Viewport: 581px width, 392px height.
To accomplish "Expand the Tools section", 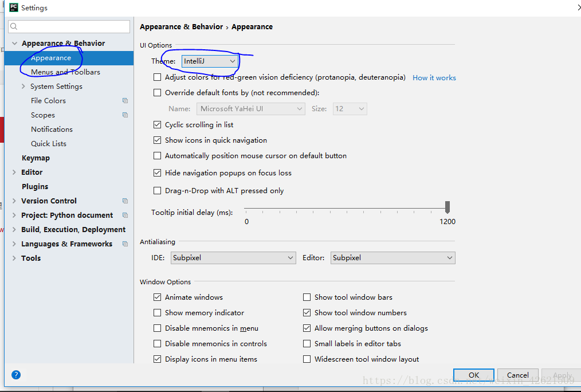I will [x=14, y=258].
